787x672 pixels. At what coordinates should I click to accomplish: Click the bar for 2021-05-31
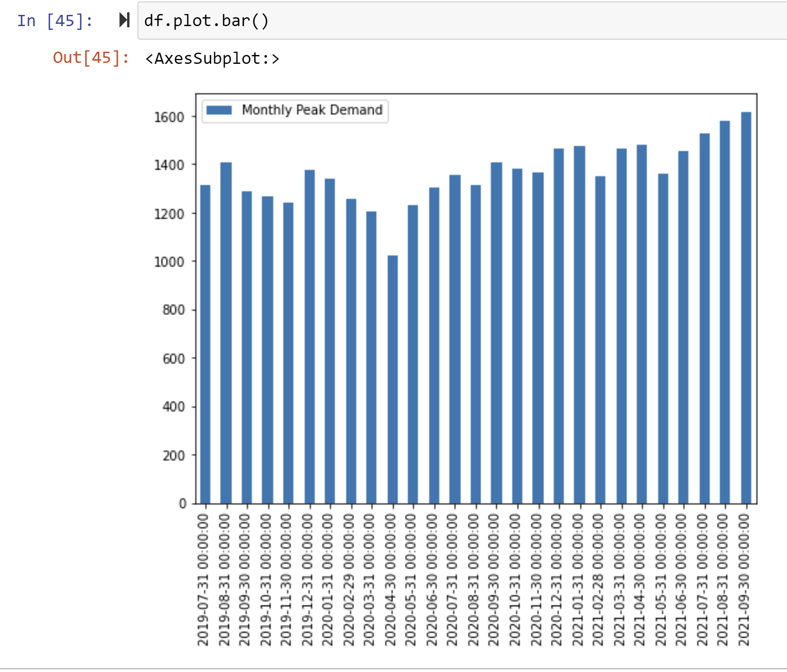tap(663, 338)
